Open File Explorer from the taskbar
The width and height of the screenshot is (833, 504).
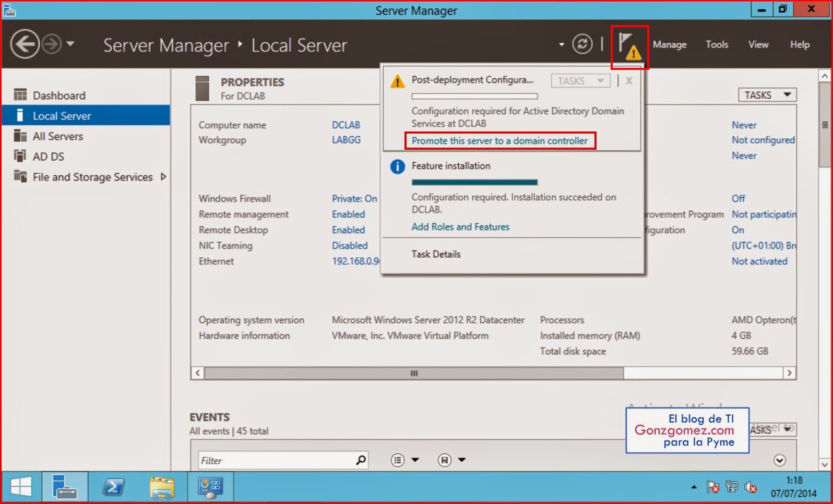[x=162, y=488]
